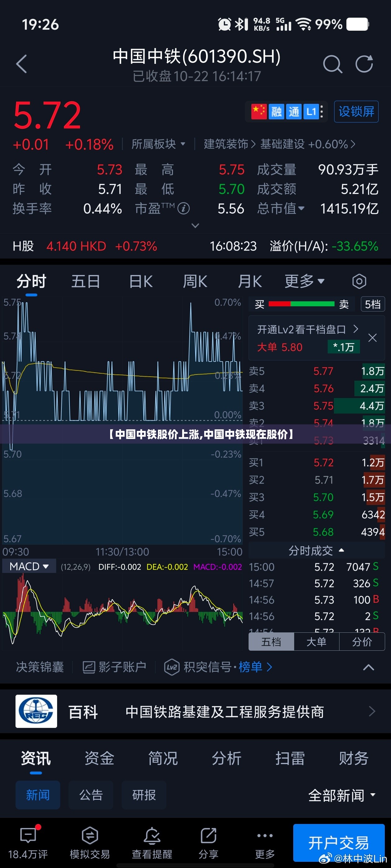The width and height of the screenshot is (391, 868).
Task: Switch to the 月K chart tab
Action: [250, 281]
